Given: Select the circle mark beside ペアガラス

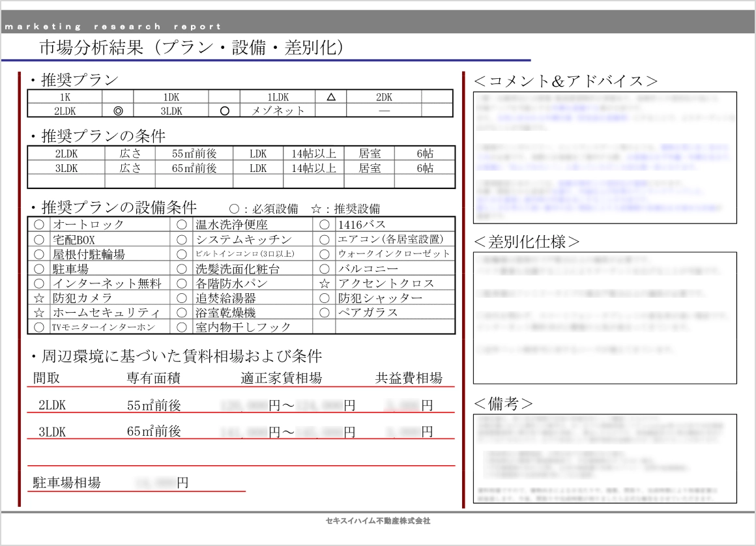Looking at the screenshot, I should pos(324,312).
